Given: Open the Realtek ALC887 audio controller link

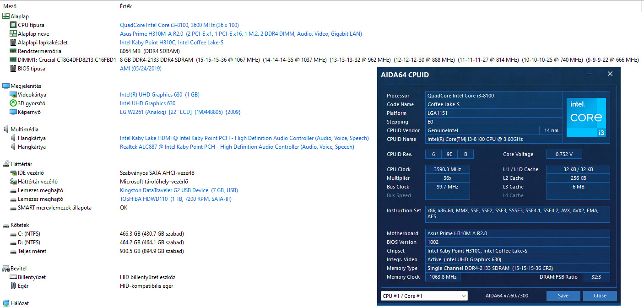Looking at the screenshot, I should (237, 147).
